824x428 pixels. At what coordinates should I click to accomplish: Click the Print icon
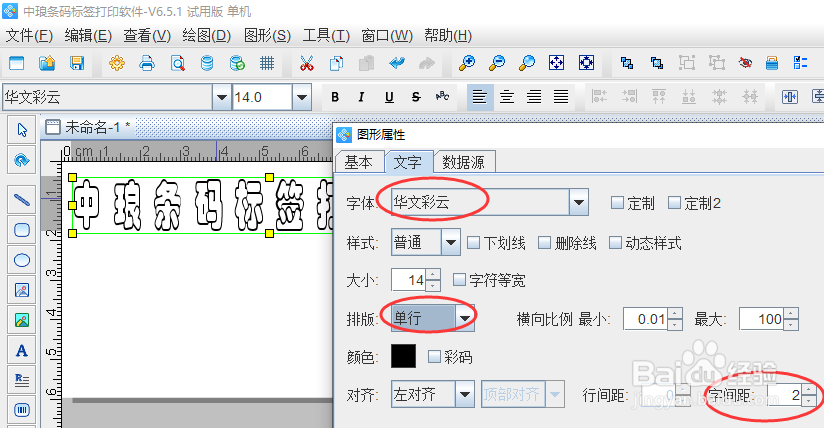pos(147,64)
